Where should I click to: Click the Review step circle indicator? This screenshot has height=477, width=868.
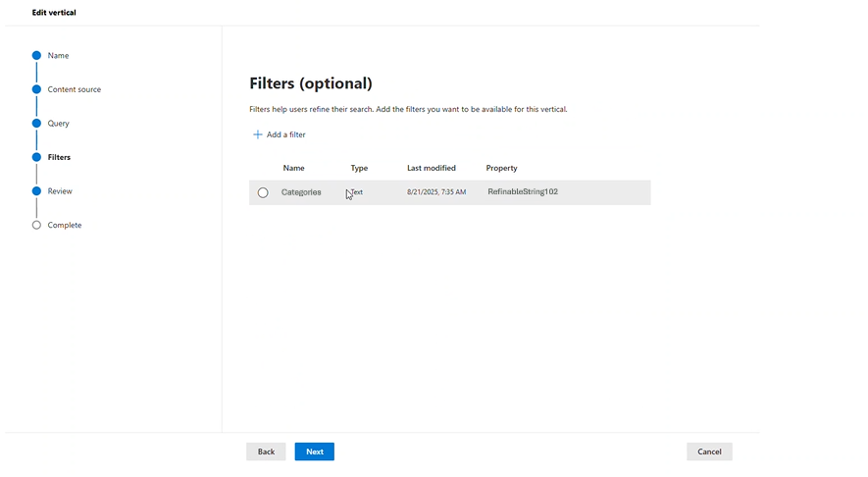(x=36, y=191)
